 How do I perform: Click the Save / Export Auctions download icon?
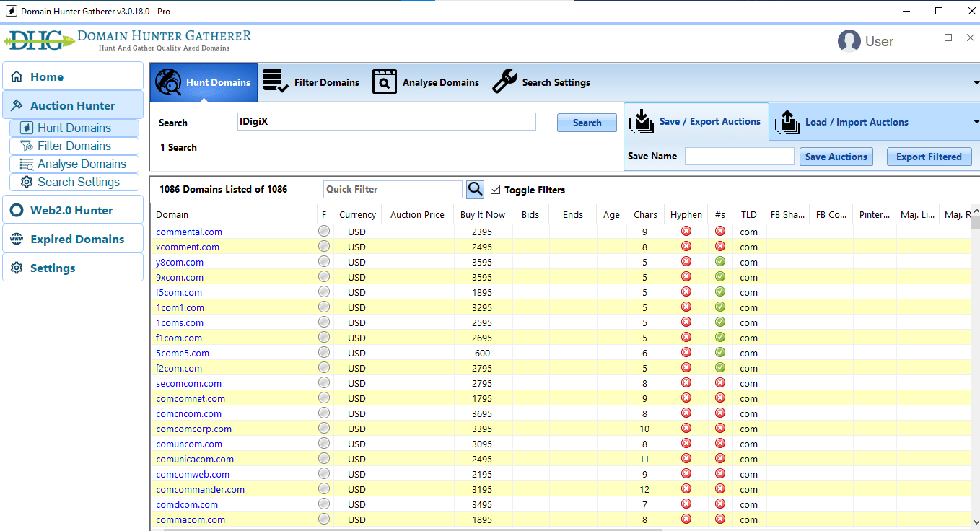642,122
